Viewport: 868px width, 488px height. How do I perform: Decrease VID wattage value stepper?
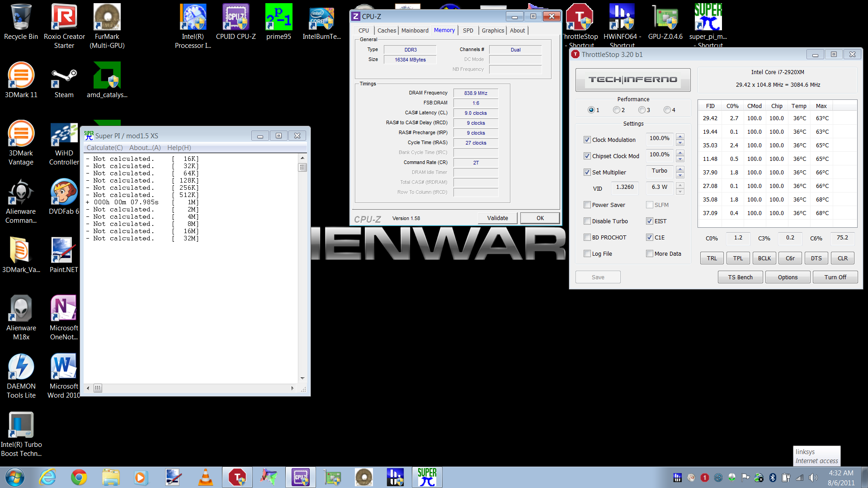pos(680,192)
